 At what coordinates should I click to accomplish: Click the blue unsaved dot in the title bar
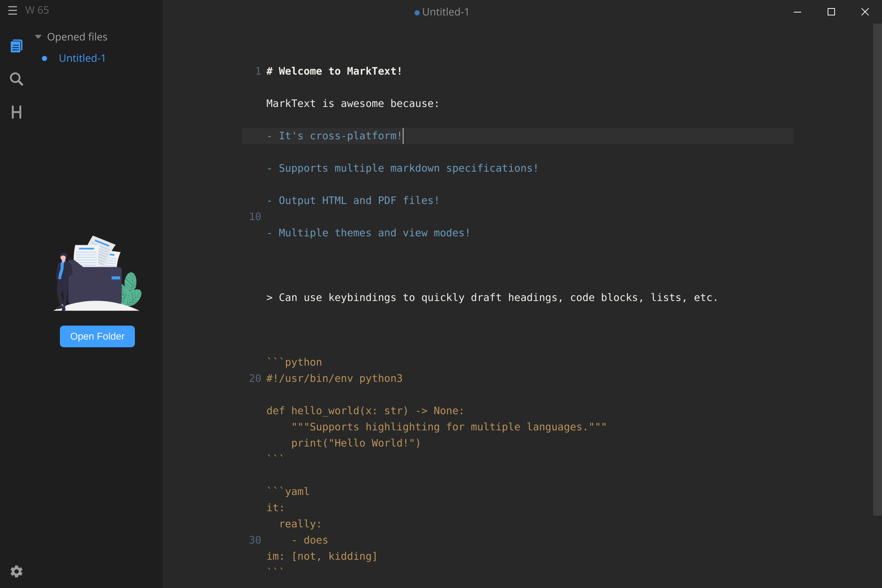tap(417, 12)
